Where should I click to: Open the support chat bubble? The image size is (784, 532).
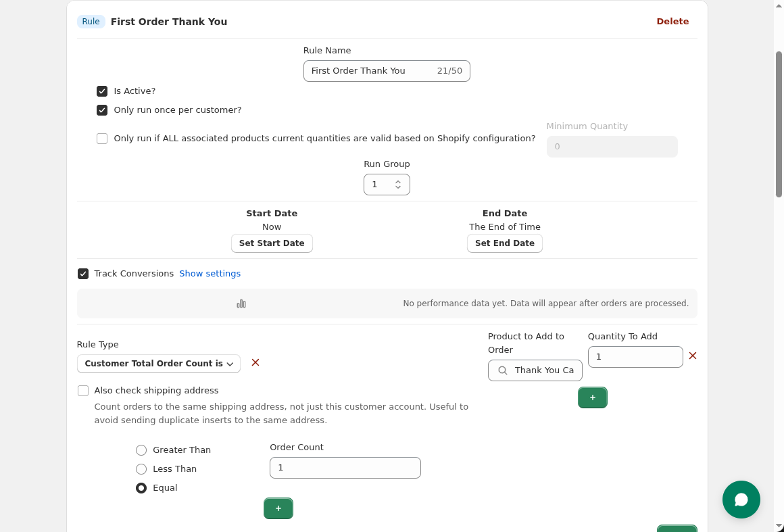tap(741, 500)
